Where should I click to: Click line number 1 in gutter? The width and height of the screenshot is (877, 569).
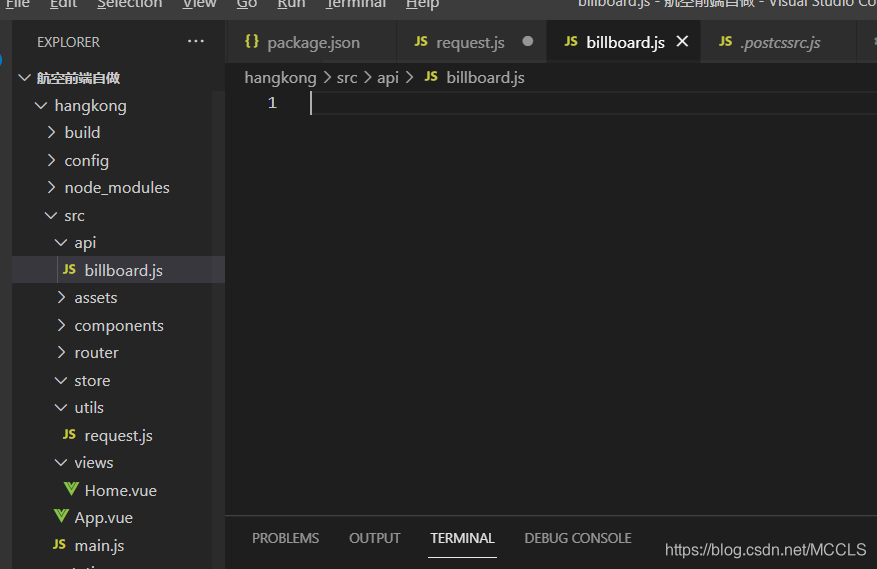[x=272, y=103]
